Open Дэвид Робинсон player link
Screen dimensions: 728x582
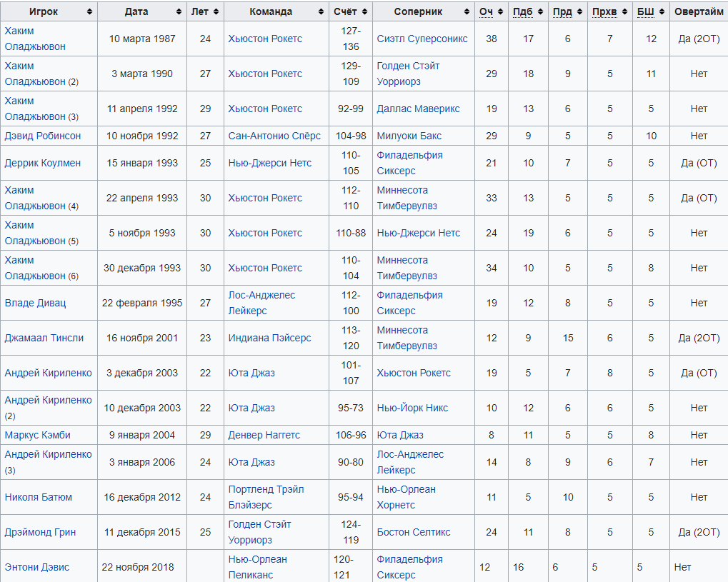pos(43,136)
